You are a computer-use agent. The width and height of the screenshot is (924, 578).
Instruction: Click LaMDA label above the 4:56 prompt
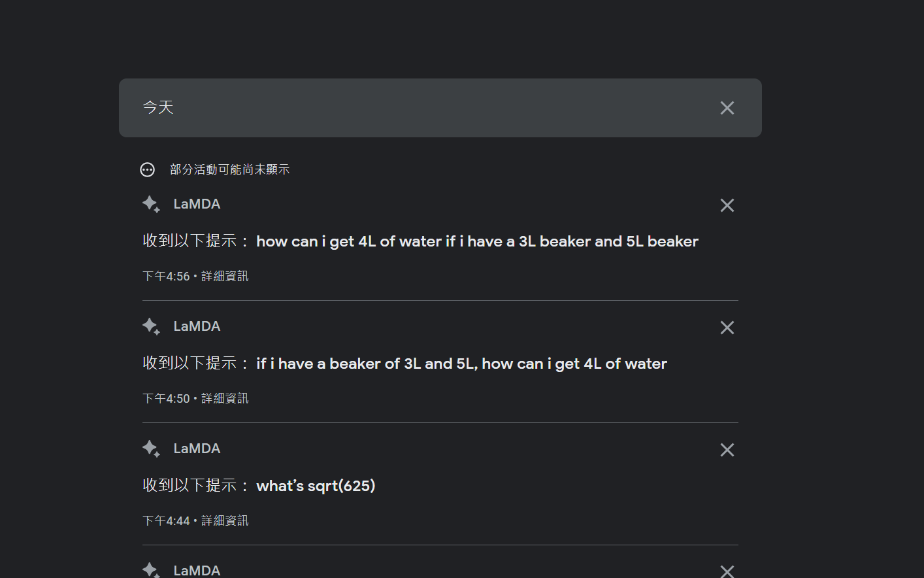[x=197, y=204]
